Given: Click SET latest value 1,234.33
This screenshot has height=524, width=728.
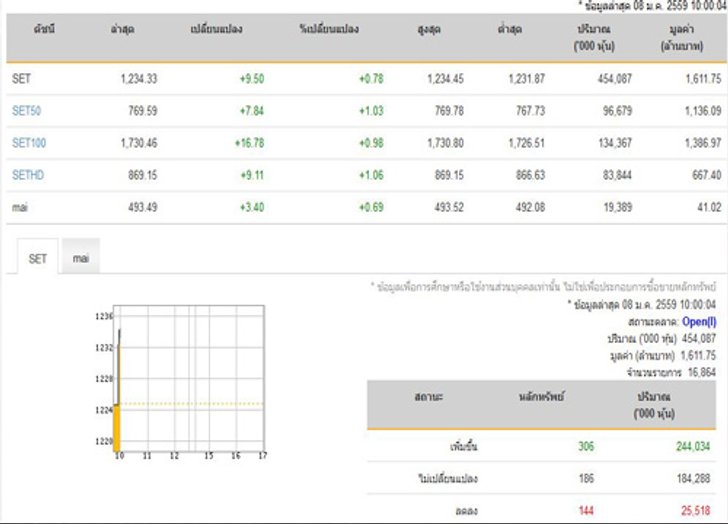Looking at the screenshot, I should pyautogui.click(x=139, y=78).
